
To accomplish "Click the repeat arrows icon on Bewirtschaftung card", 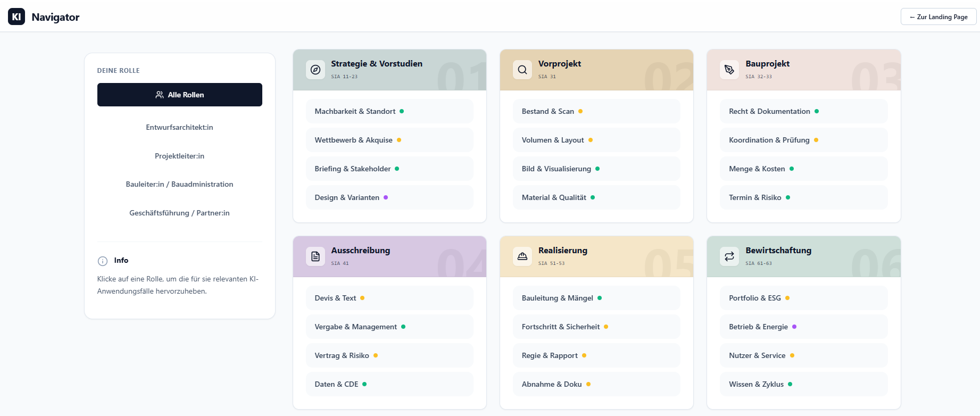I will click(729, 256).
